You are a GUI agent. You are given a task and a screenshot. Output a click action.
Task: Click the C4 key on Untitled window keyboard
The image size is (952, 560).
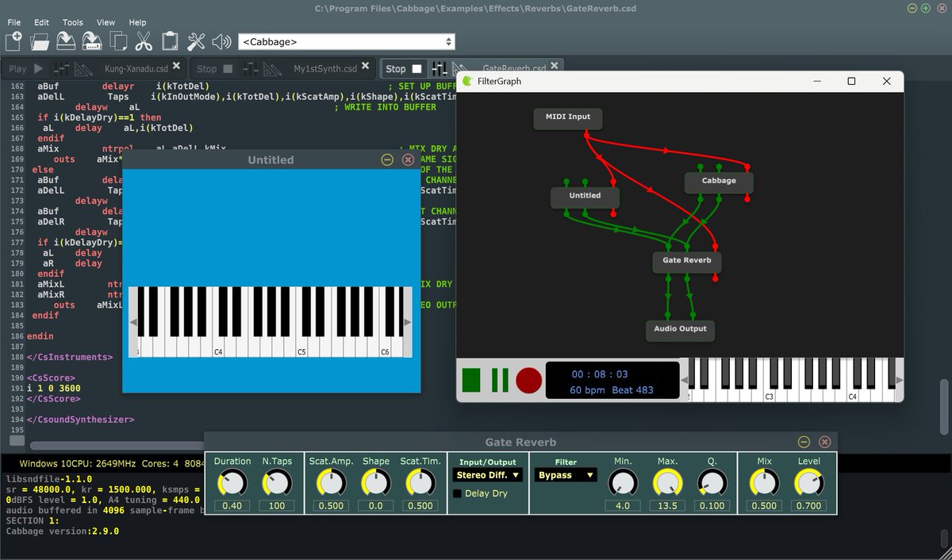(217, 345)
